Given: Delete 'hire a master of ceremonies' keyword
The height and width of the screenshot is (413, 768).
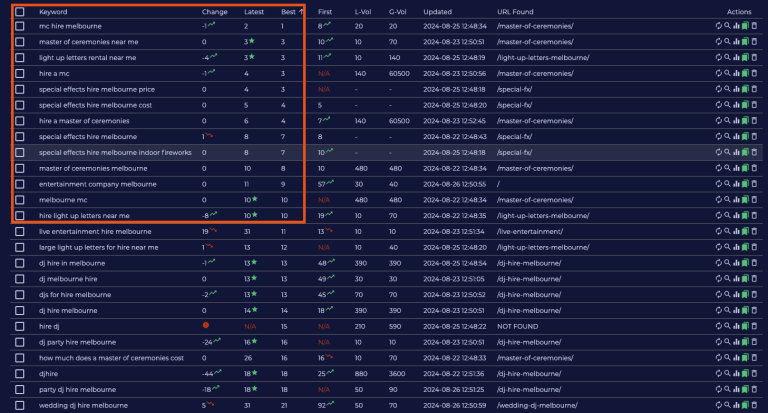Looking at the screenshot, I should (x=754, y=121).
